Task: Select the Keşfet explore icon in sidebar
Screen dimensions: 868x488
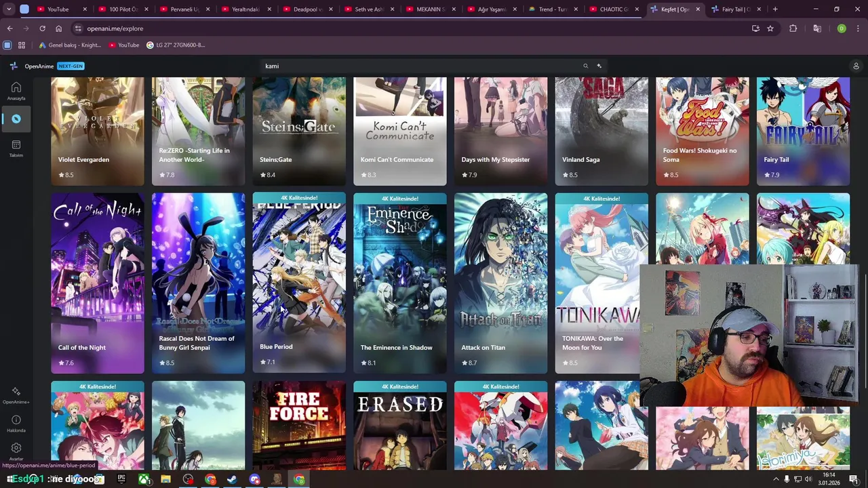Action: (x=16, y=119)
